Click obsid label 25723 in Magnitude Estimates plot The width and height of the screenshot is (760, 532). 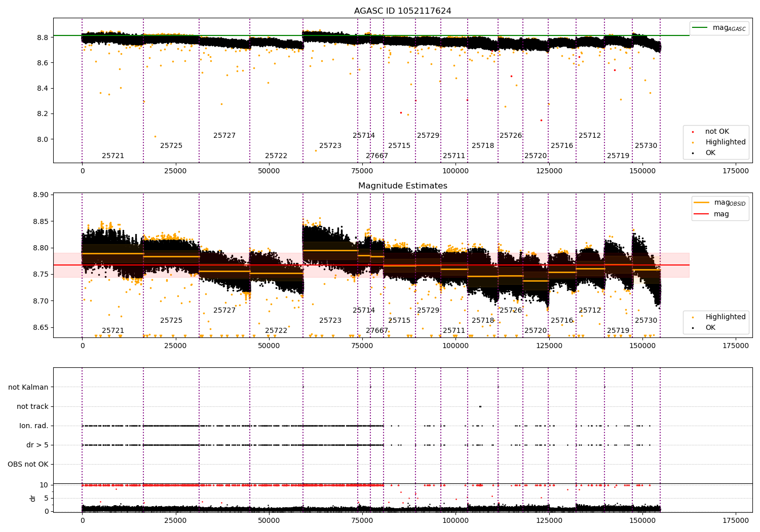(x=330, y=321)
